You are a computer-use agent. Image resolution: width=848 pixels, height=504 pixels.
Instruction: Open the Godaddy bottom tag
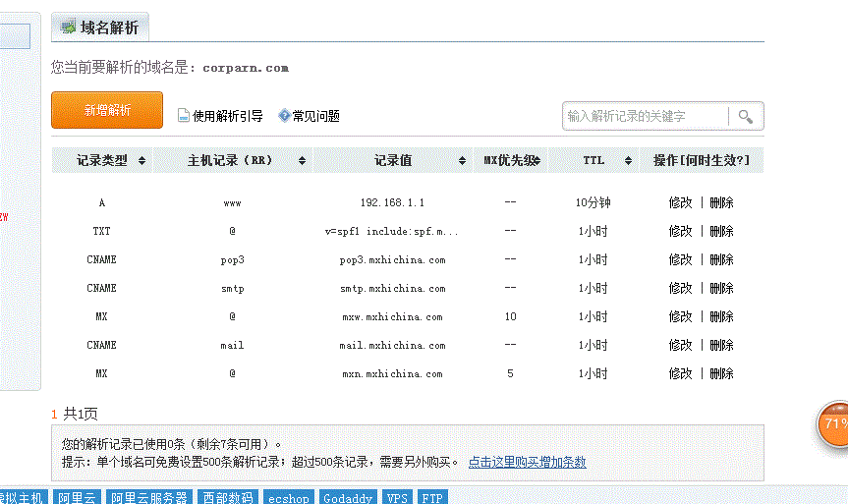348,497
